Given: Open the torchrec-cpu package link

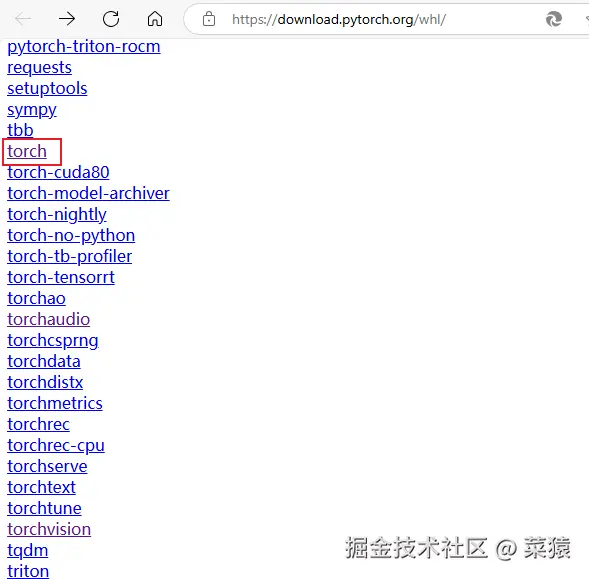Looking at the screenshot, I should click(56, 446).
